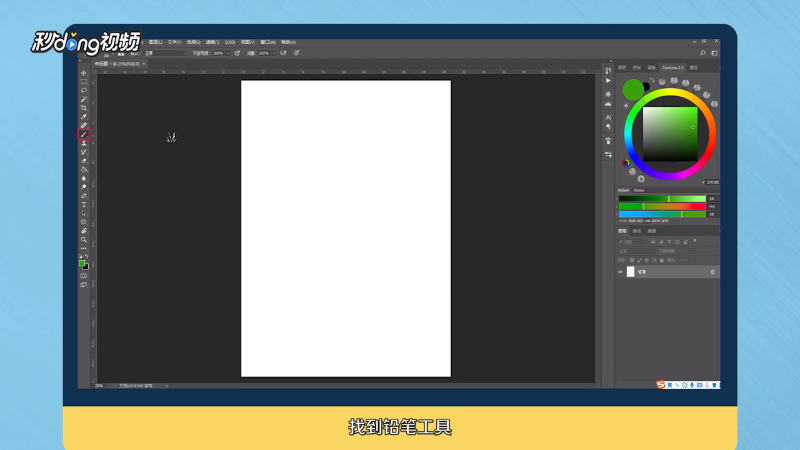Open the Edit Toolbar three-dots button
Screen dimensions: 800x450
(x=84, y=248)
